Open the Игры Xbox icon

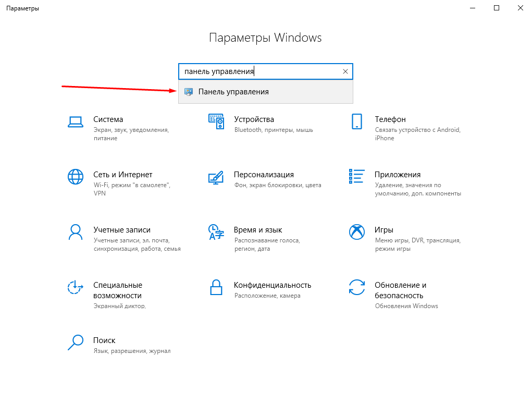point(356,232)
